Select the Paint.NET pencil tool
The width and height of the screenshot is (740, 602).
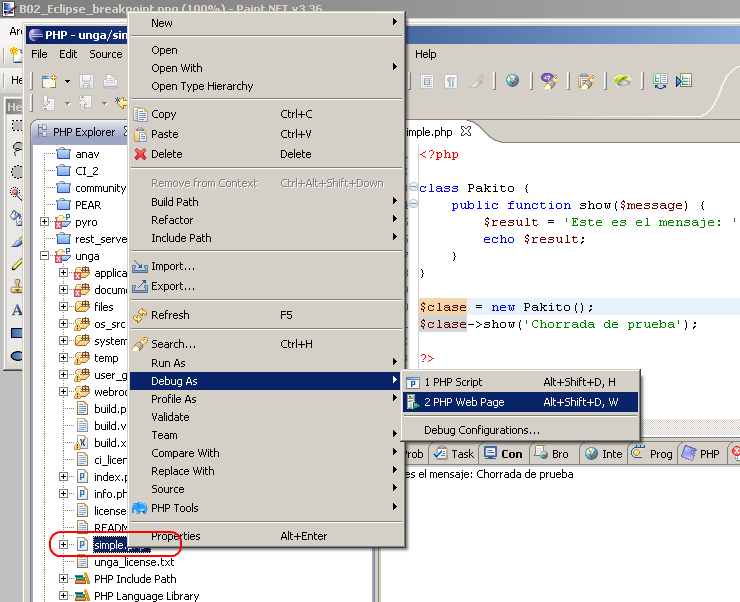(17, 264)
